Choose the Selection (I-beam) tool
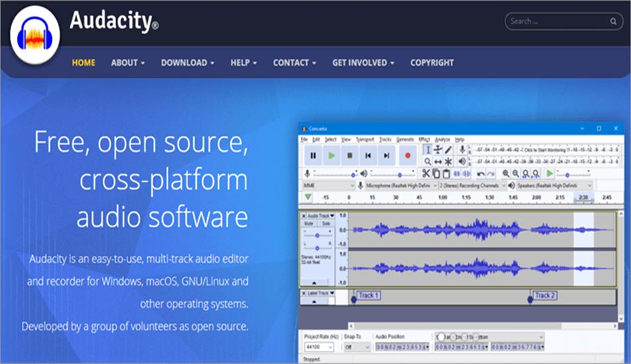This screenshot has height=364, width=631. [x=427, y=150]
